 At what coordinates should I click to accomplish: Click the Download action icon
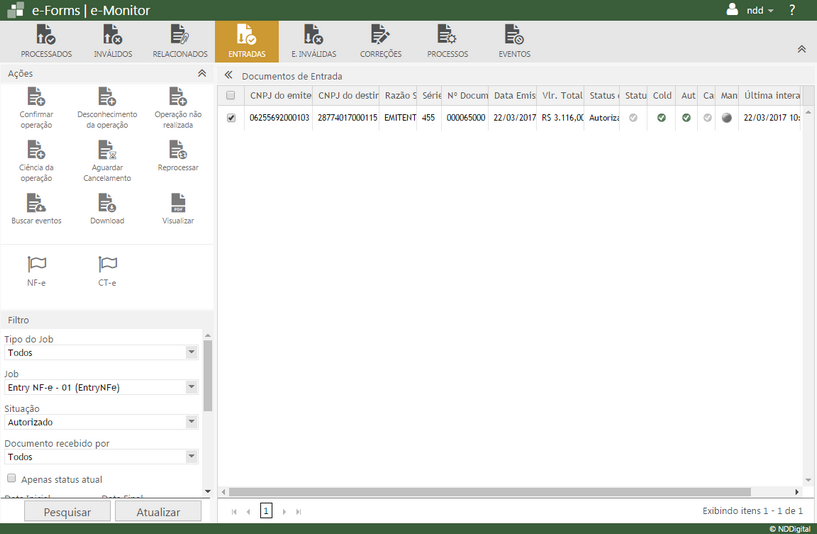point(107,203)
